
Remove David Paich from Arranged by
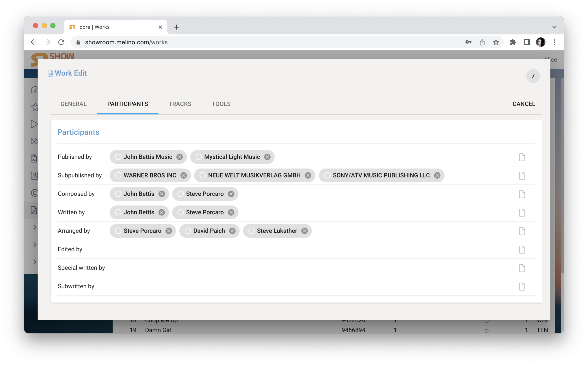(x=232, y=231)
